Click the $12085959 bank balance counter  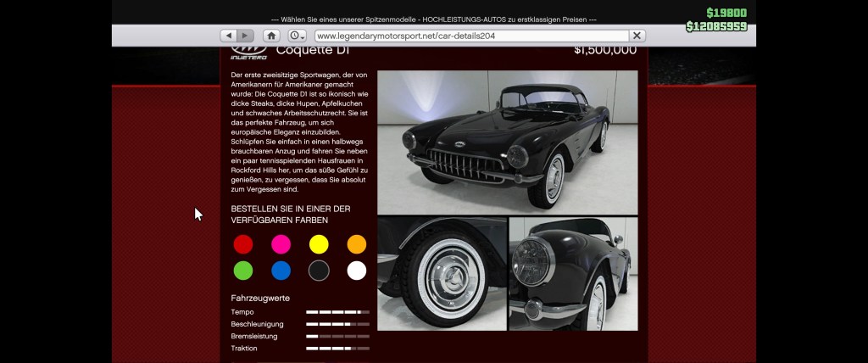tap(716, 26)
